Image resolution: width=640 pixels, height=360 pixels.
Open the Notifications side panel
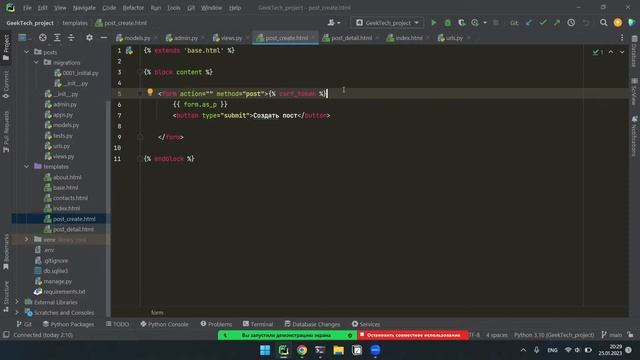tap(634, 136)
